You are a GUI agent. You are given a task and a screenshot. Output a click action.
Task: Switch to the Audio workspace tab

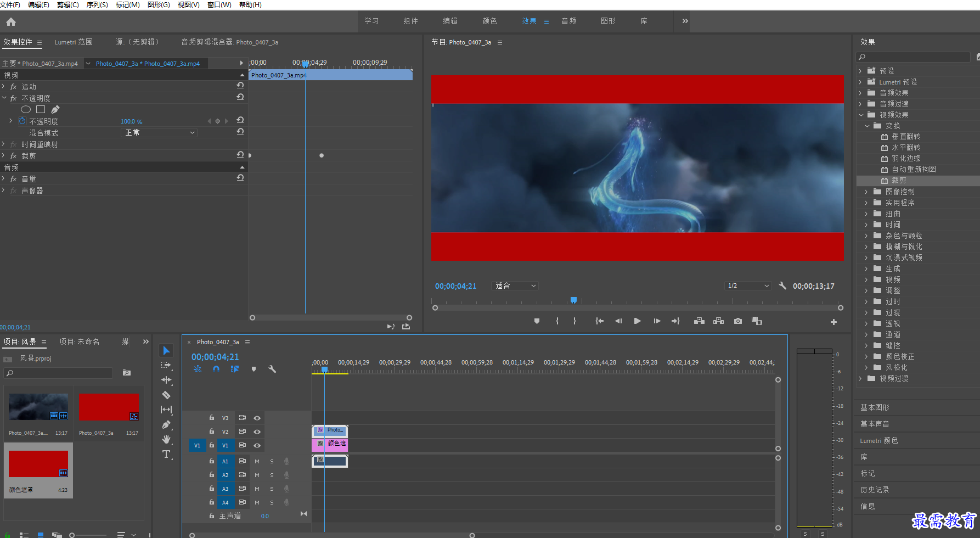[x=568, y=21]
